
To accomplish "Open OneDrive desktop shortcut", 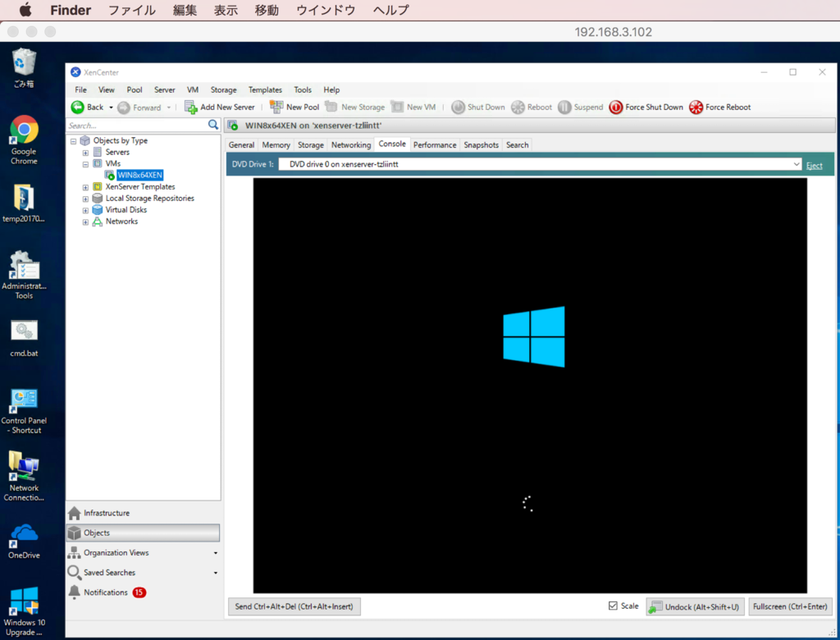I will [24, 542].
